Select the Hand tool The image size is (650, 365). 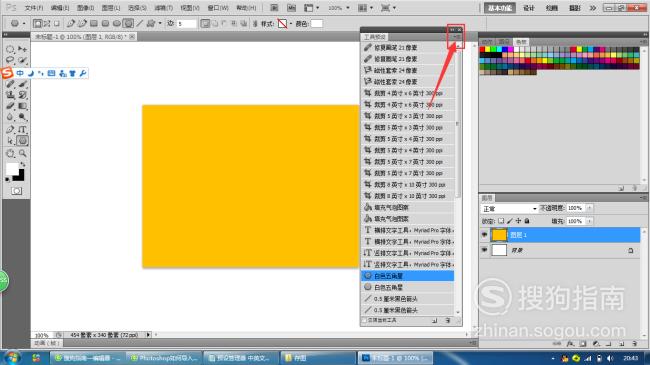pyautogui.click(x=10, y=153)
